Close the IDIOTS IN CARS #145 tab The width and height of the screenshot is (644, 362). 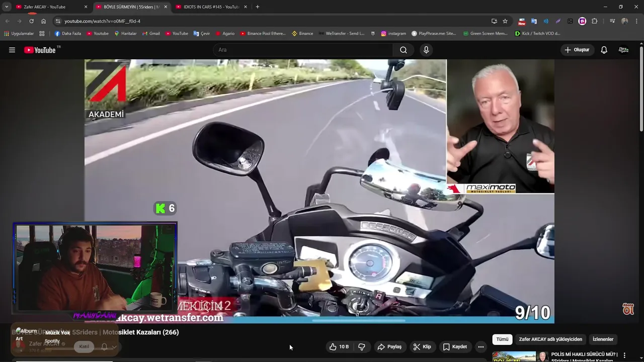pos(246,7)
